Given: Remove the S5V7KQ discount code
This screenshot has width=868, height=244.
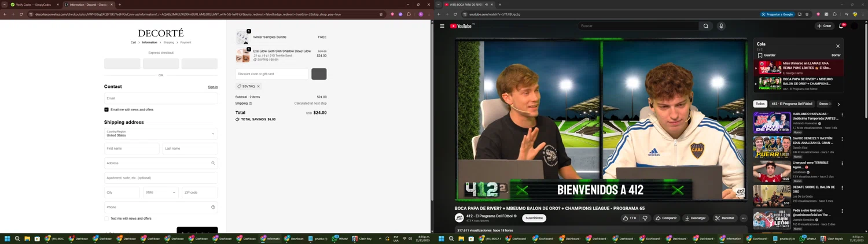Looking at the screenshot, I should (x=258, y=86).
